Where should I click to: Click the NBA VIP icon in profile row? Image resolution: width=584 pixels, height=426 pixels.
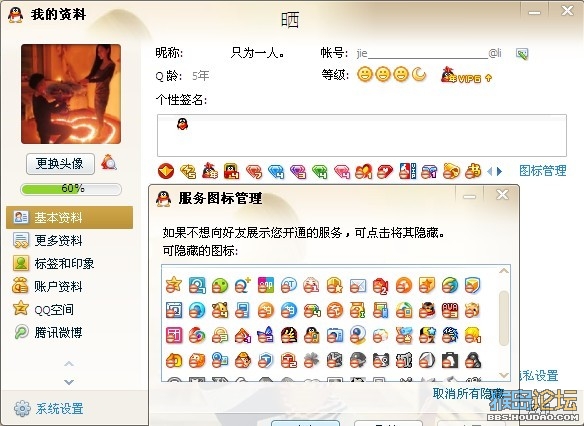pyautogui.click(x=407, y=171)
